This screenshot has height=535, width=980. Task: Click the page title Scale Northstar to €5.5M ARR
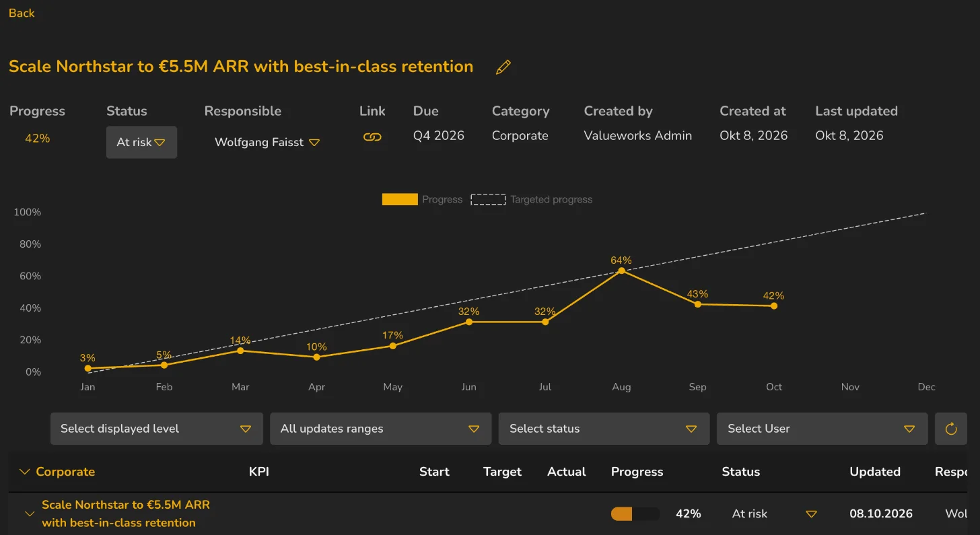click(x=241, y=67)
